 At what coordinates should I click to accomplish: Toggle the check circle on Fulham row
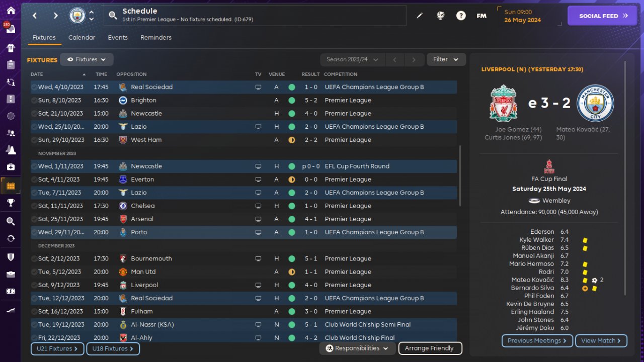click(x=34, y=311)
